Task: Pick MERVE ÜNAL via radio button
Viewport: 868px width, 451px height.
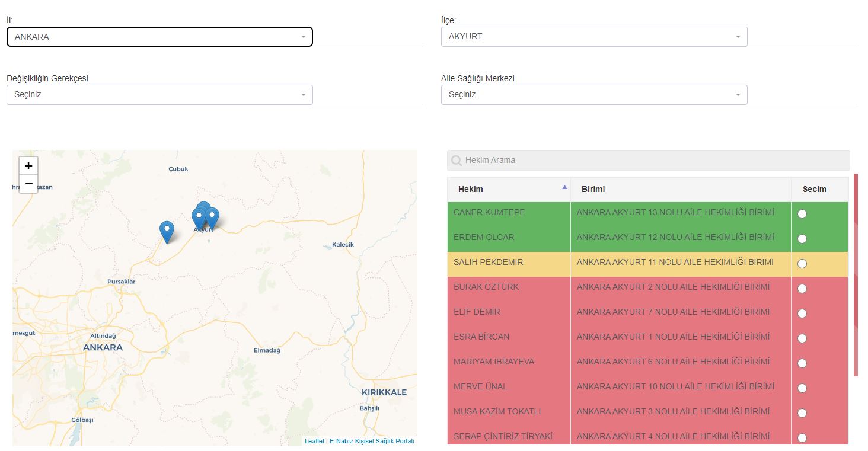Action: [x=802, y=388]
